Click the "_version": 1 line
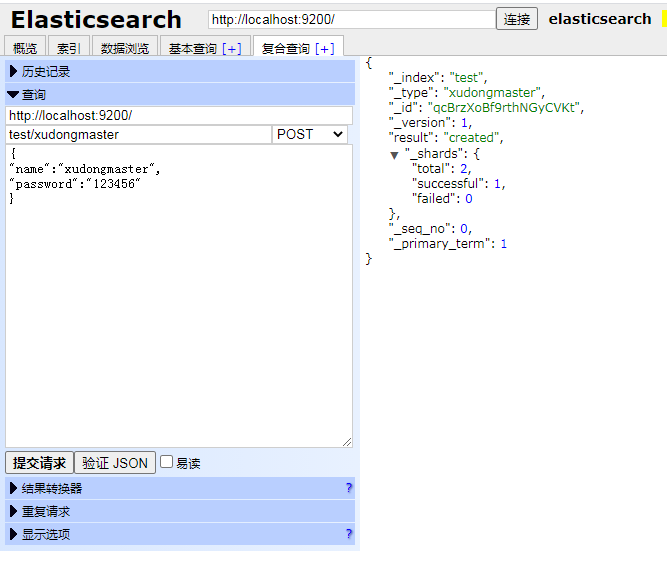The height and width of the screenshot is (580, 667). [430, 123]
